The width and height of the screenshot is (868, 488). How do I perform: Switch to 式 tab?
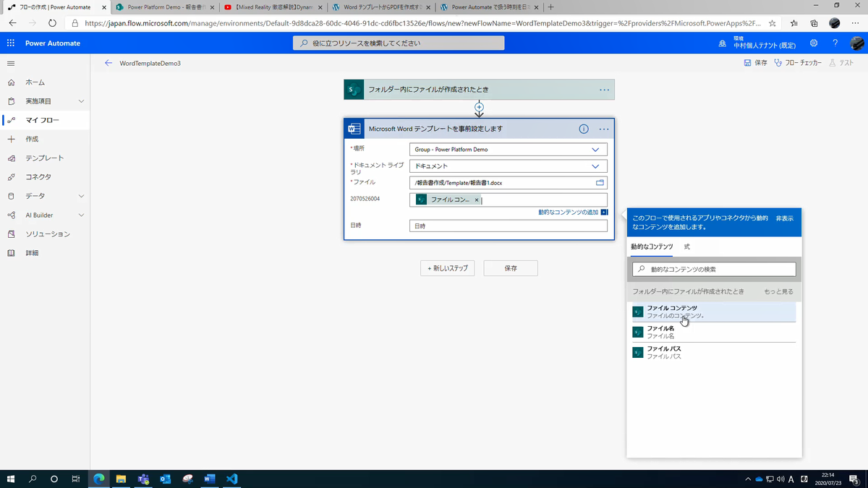[x=687, y=247]
